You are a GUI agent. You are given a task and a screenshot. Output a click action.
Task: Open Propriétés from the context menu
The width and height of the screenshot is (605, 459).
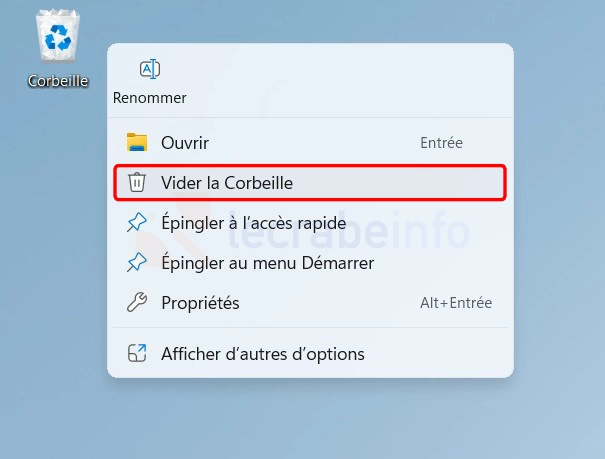click(x=200, y=302)
